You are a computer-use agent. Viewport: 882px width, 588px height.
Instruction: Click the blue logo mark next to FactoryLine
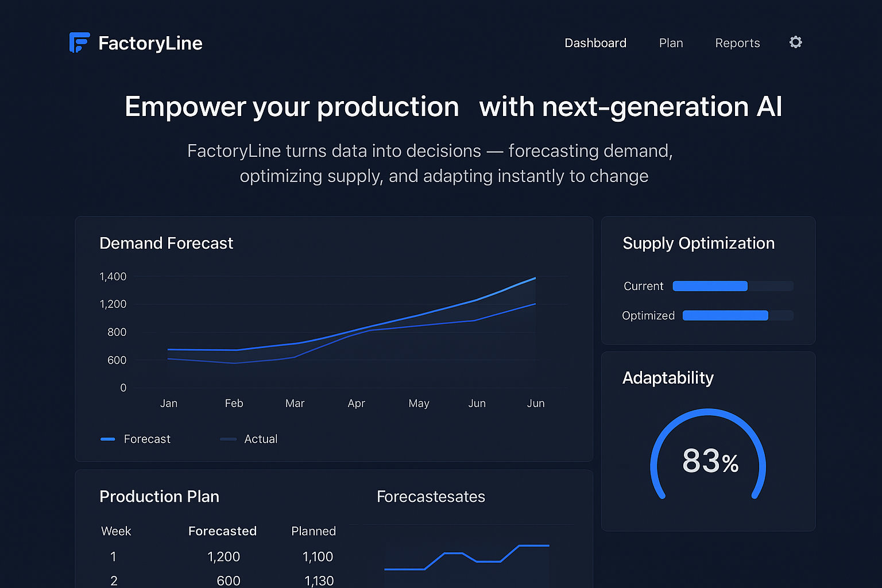click(79, 42)
